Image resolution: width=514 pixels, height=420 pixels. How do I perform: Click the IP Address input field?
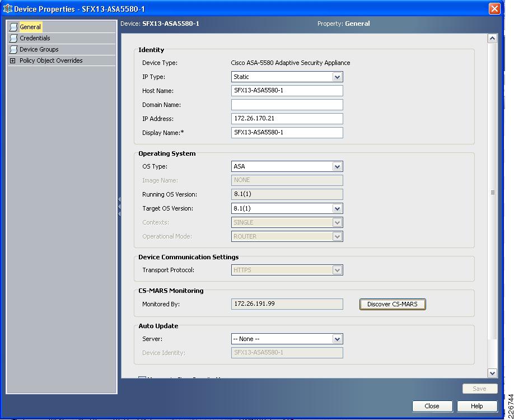(x=287, y=119)
